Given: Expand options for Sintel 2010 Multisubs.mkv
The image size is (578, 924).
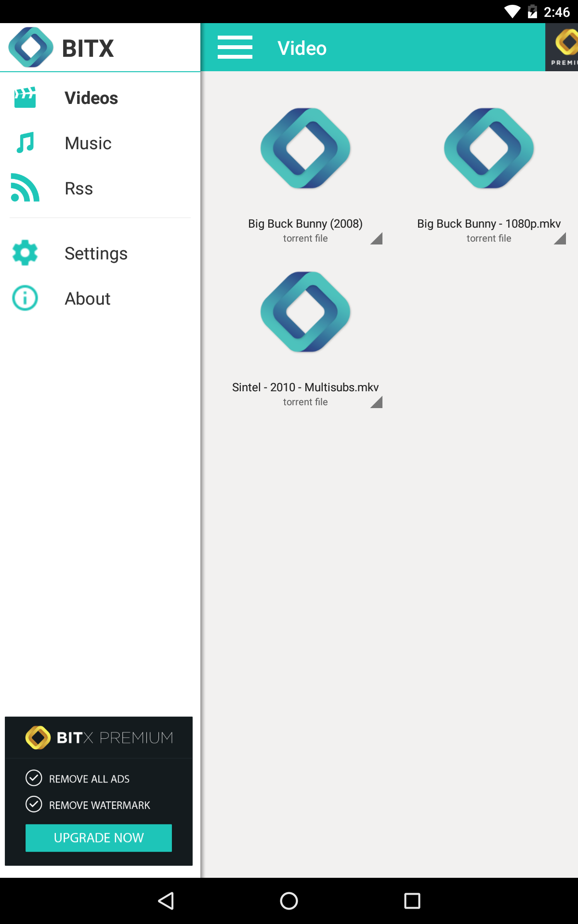Looking at the screenshot, I should [x=376, y=402].
